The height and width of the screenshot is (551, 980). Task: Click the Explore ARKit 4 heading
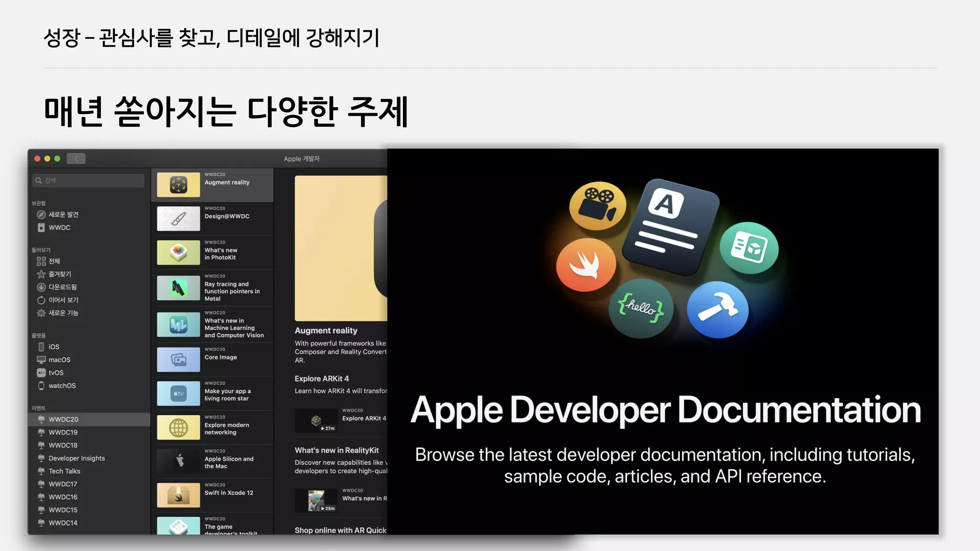pyautogui.click(x=322, y=378)
